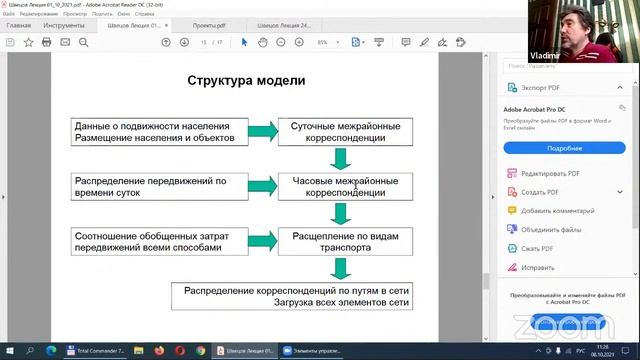The image size is (640, 360).
Task: Open the Справка menu
Action: [144, 14]
